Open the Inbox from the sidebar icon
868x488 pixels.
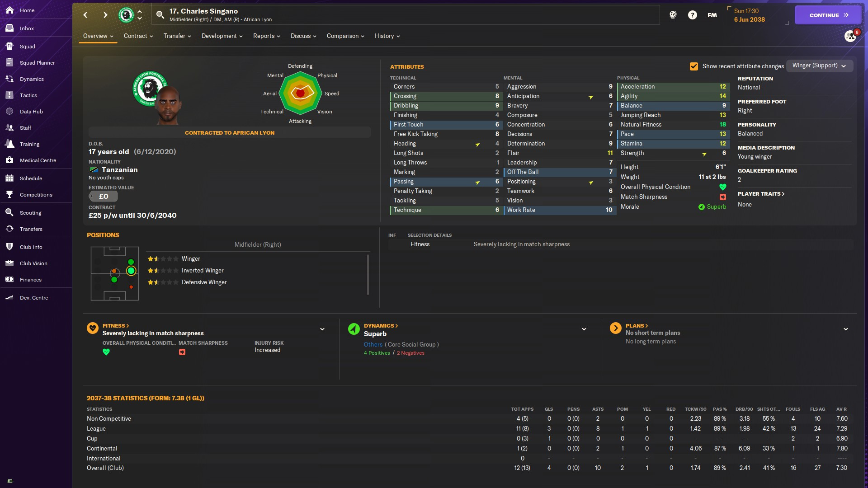click(x=9, y=28)
